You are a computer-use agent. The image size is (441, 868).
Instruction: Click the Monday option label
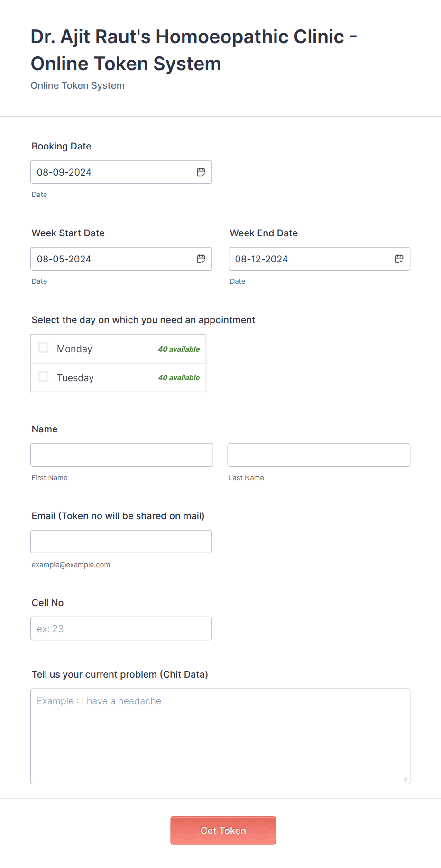(x=74, y=349)
